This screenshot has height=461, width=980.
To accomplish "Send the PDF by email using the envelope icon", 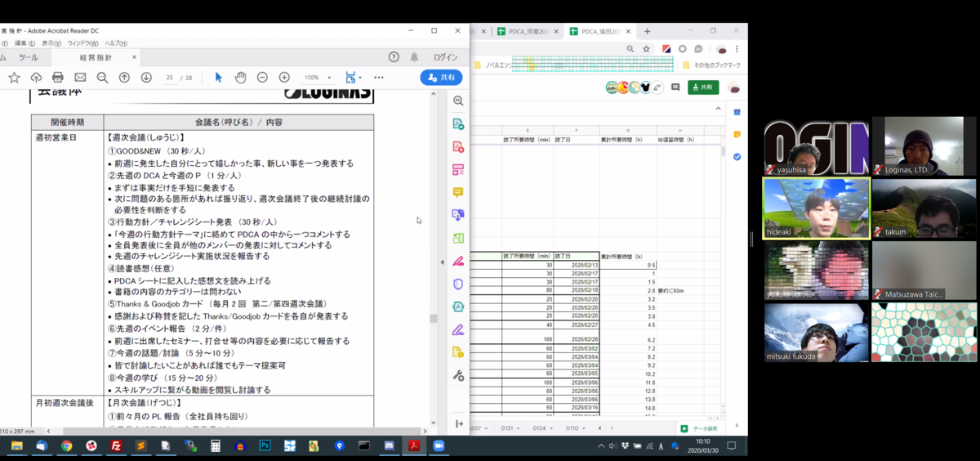I will [80, 78].
